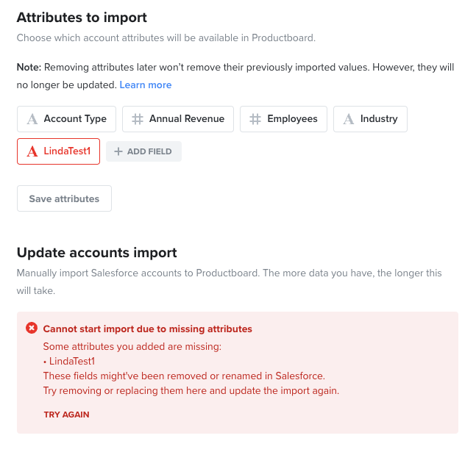Image resolution: width=476 pixels, height=452 pixels.
Task: Select the Account Type attribute label
Action: point(75,118)
